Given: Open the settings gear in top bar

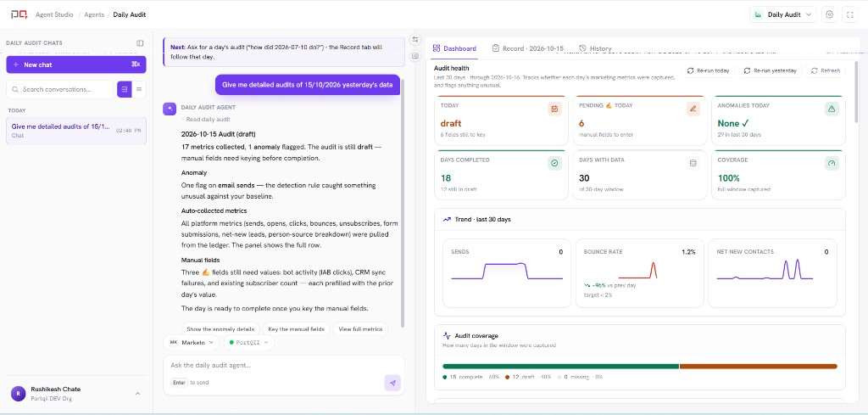Looking at the screenshot, I should (x=829, y=15).
